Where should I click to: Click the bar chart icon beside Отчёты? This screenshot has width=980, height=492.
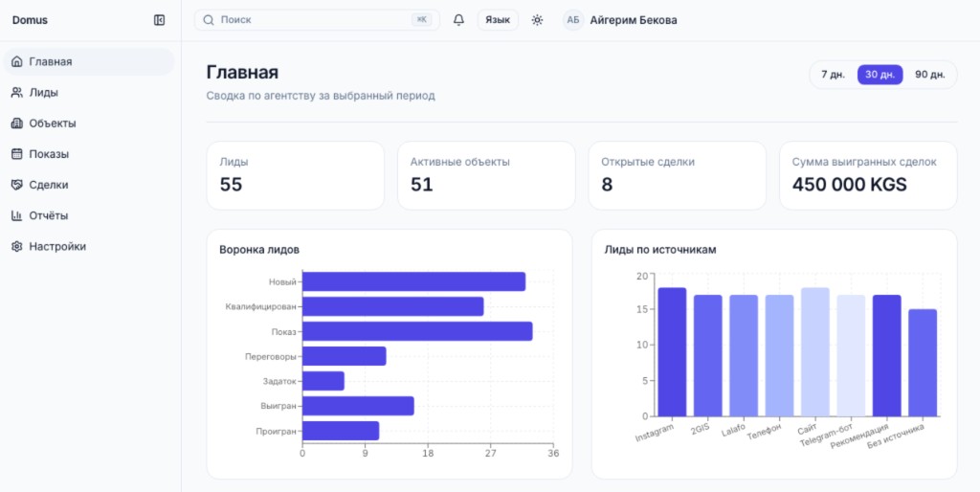[x=17, y=215]
